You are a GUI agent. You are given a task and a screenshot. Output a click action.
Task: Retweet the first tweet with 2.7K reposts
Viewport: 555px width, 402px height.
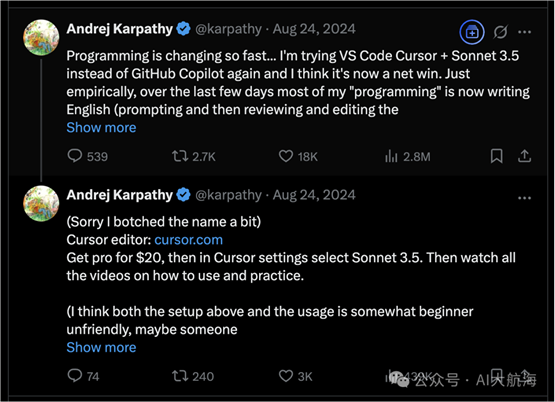[x=180, y=156]
